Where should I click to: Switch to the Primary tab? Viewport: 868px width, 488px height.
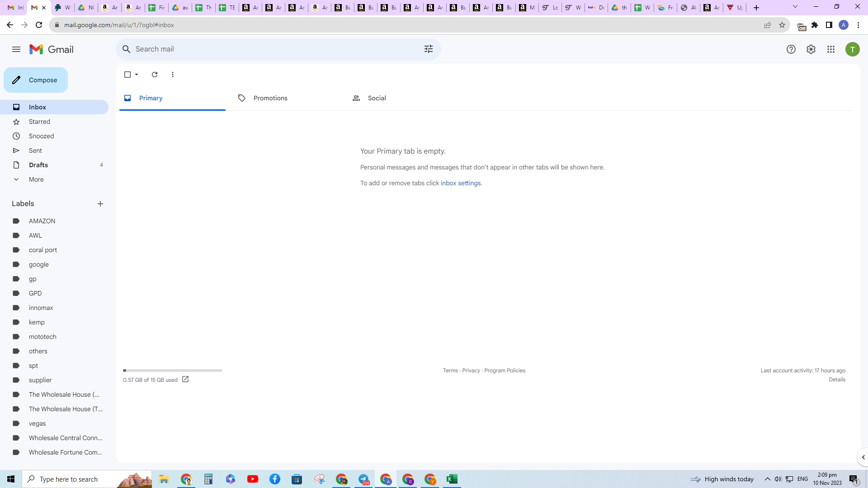point(172,98)
